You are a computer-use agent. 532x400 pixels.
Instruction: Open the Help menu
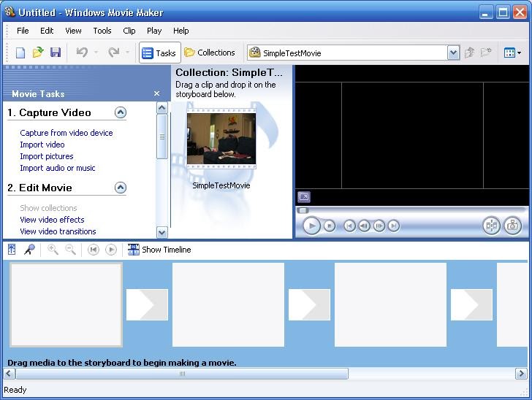(x=180, y=31)
